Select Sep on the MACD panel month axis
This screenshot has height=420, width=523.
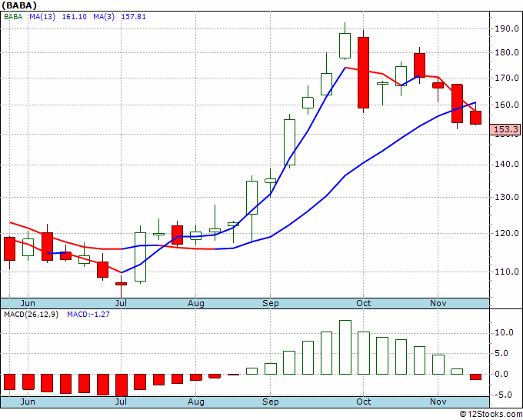click(x=270, y=402)
